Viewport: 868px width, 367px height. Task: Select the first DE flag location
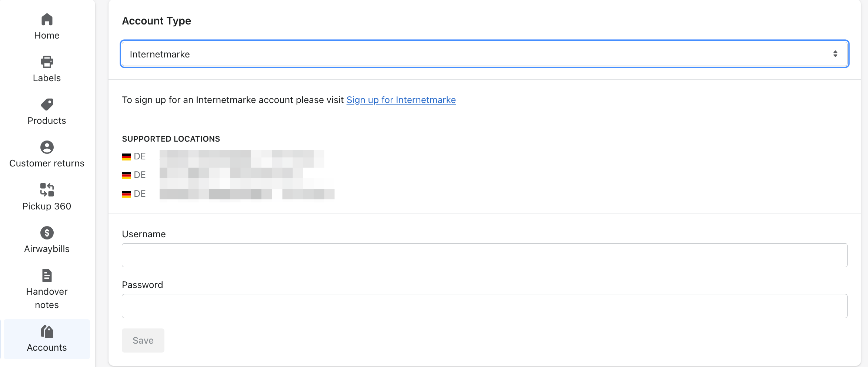coord(134,156)
